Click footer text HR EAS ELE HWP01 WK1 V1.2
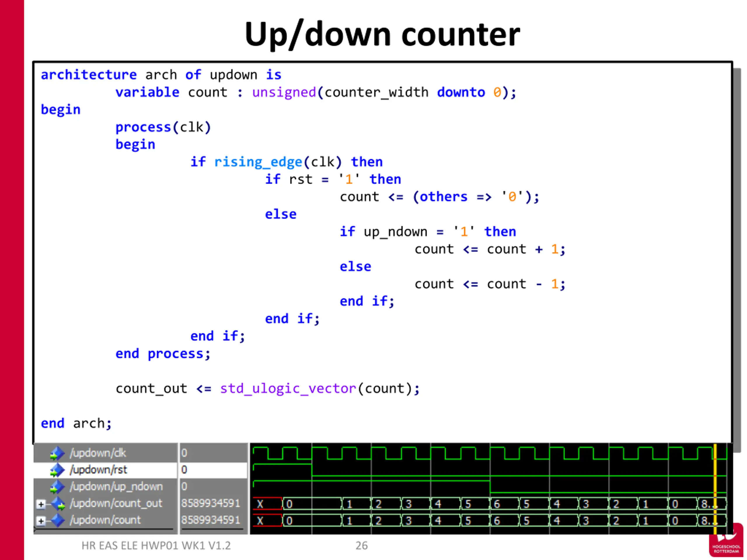Screen dimensions: 747x560 (x=156, y=545)
